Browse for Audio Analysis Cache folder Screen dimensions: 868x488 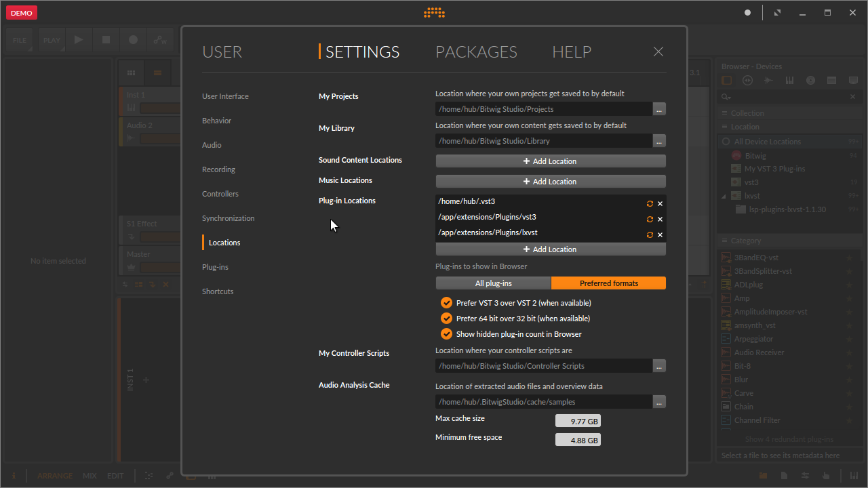tap(659, 402)
